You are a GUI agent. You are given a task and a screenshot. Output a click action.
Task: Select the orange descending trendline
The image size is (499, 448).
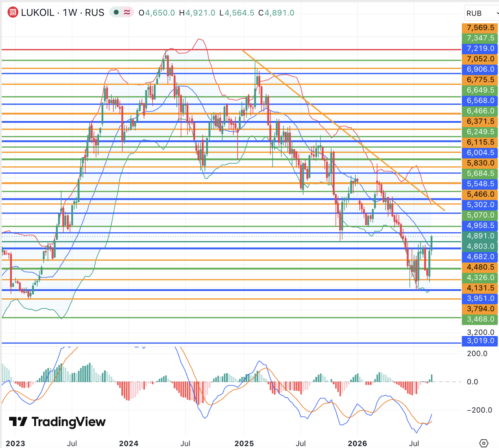pos(343,130)
